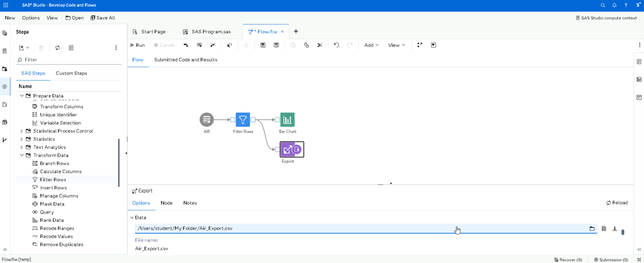Refresh the Steps list
Screen dimensions: 644x263
[x=57, y=48]
